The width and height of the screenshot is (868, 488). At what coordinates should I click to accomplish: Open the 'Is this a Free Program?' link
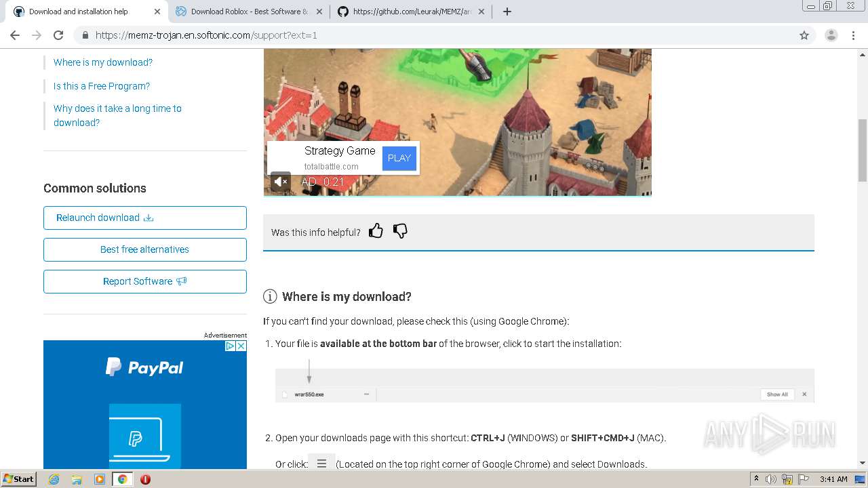pyautogui.click(x=102, y=86)
